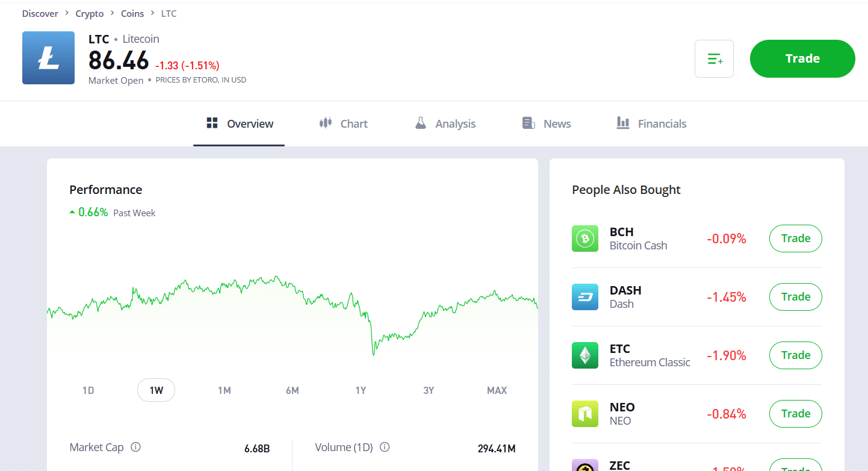
Task: Open the Overview tab
Action: coord(239,123)
